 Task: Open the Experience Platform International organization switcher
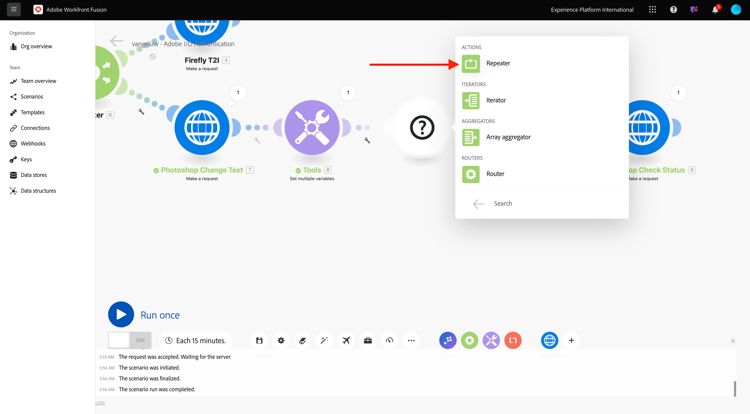tap(592, 10)
